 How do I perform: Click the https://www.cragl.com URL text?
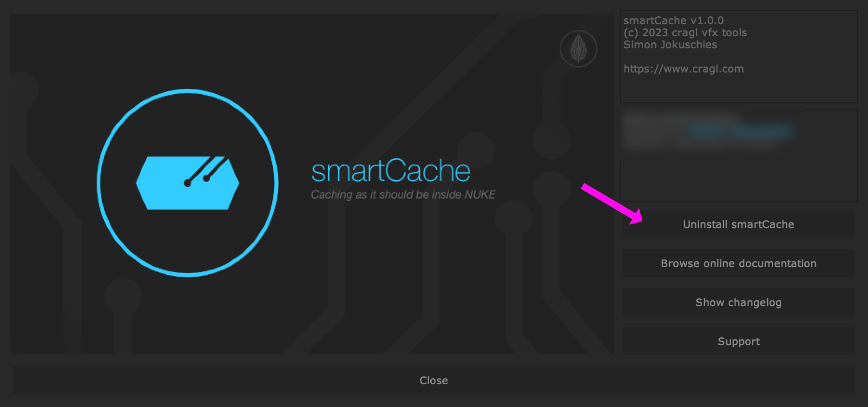click(x=683, y=69)
